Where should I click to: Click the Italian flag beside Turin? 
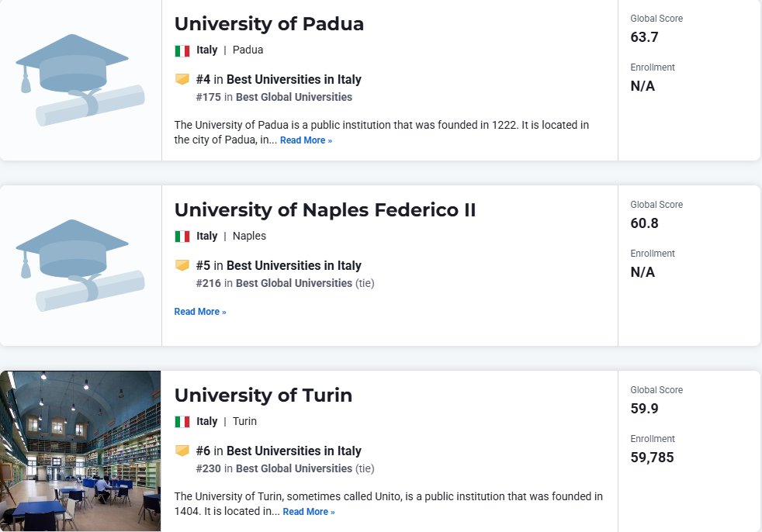182,422
